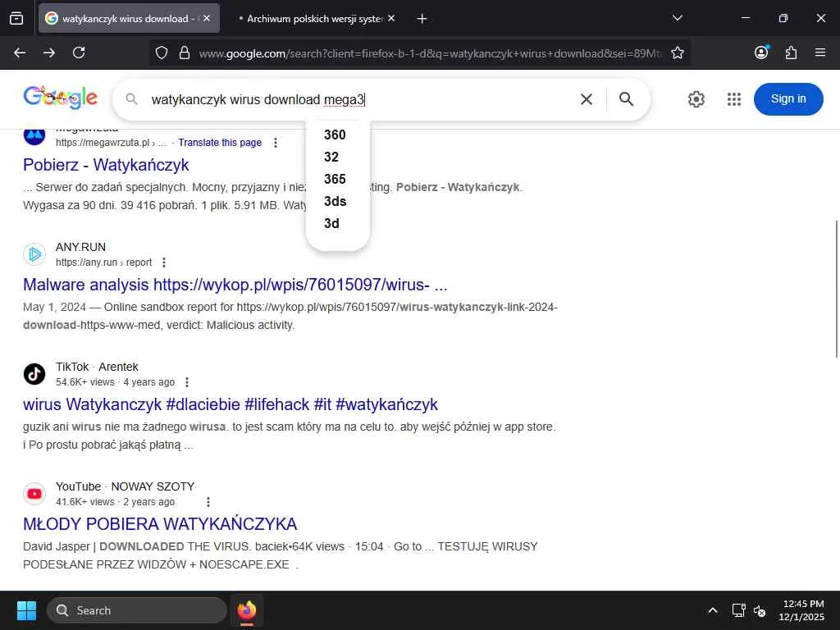Click the Firefox taskbar icon
Viewport: 840px width, 630px height.
[x=246, y=610]
